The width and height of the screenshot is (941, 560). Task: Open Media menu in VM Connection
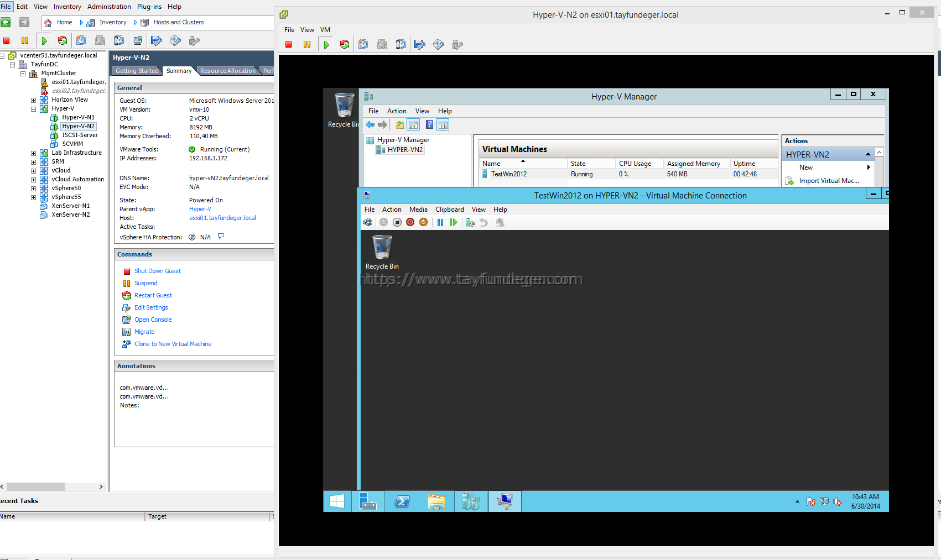coord(418,210)
